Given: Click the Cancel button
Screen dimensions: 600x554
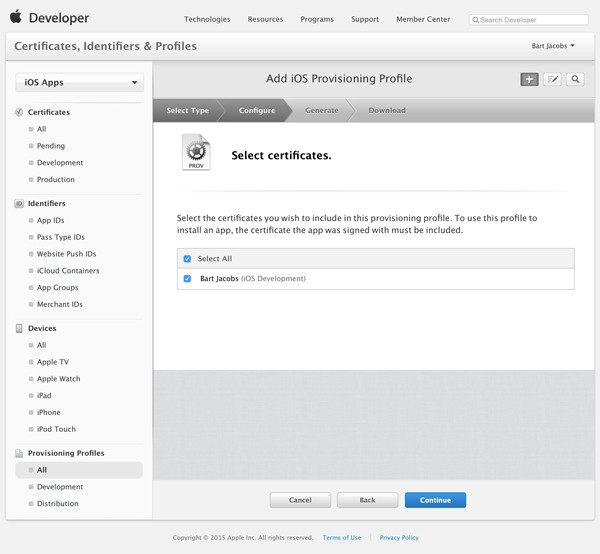Looking at the screenshot, I should (300, 500).
